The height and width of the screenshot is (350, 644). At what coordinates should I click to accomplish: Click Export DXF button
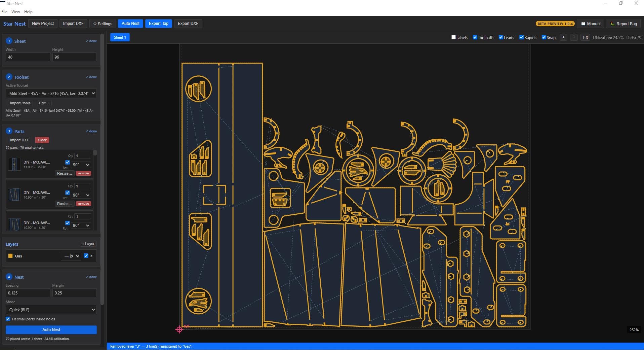[188, 24]
